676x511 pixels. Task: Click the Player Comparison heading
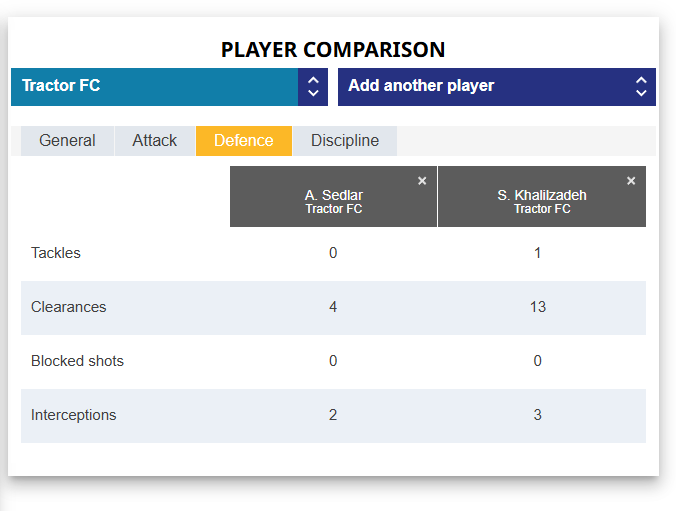coord(333,49)
